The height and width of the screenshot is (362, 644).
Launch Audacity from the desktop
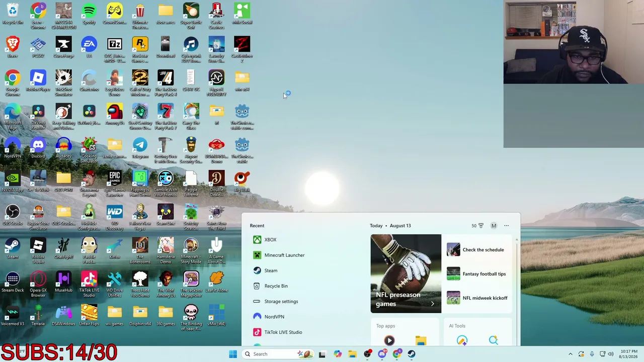[63, 148]
